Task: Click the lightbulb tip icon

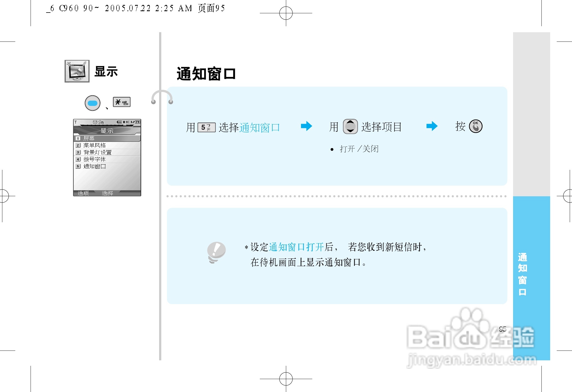Action: (216, 252)
